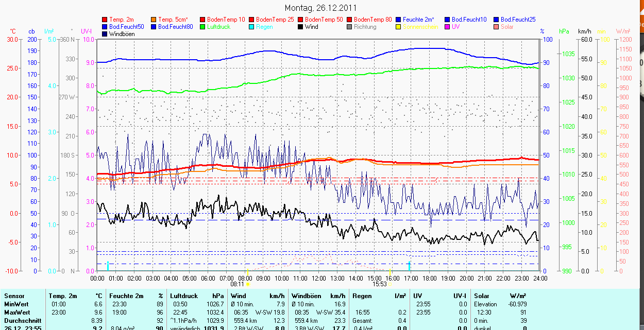Click the magenta UV legend square
The width and height of the screenshot is (644, 330).
(447, 27)
